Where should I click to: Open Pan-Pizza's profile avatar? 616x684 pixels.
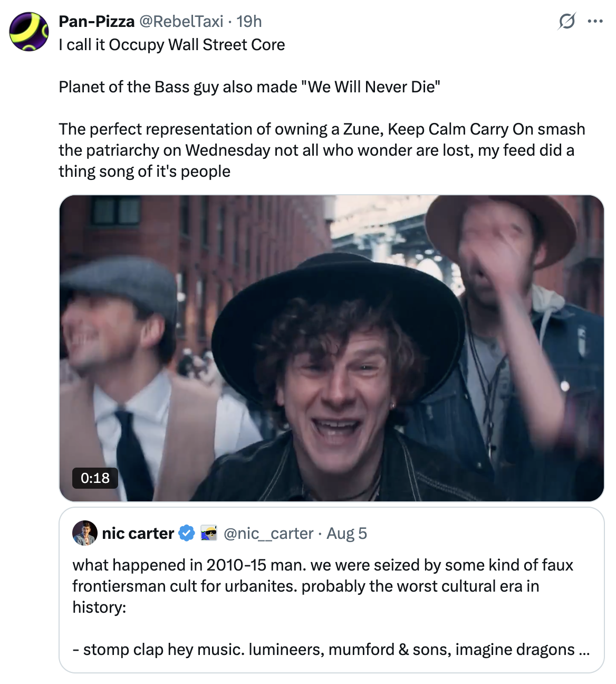point(29,32)
